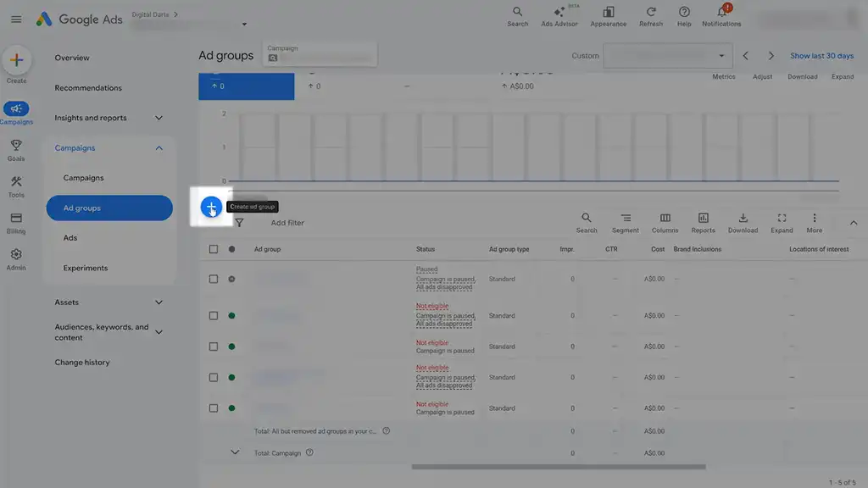
Task: Click the horizontal table scrollbar
Action: 559,467
